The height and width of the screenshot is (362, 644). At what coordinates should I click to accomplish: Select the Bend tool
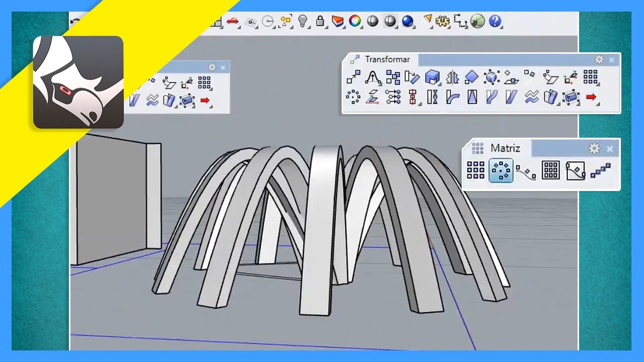[x=453, y=97]
